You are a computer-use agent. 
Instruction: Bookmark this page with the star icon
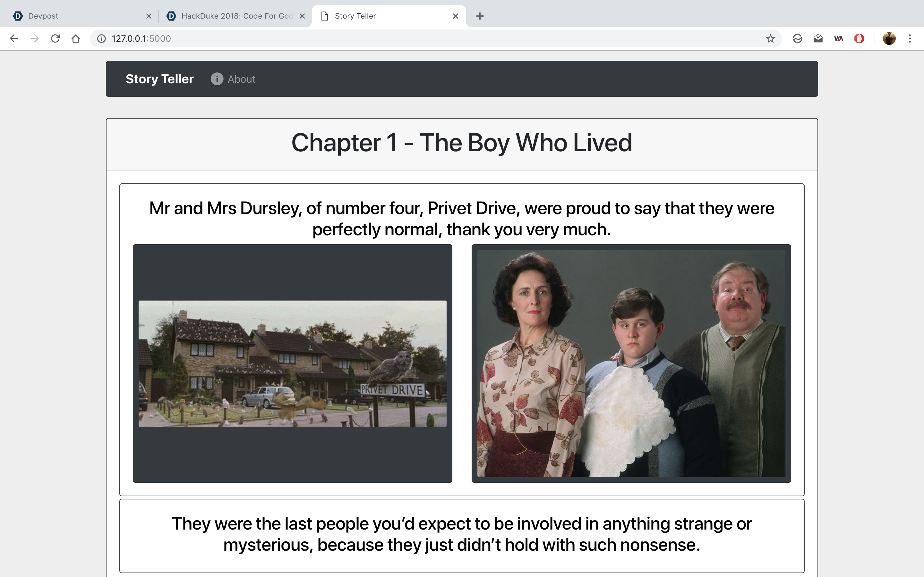770,38
